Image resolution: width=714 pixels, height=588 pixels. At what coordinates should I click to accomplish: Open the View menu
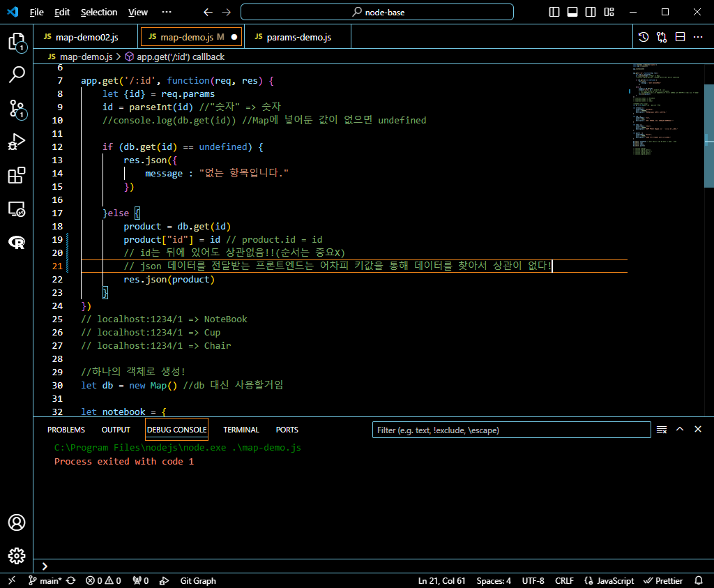tap(138, 13)
